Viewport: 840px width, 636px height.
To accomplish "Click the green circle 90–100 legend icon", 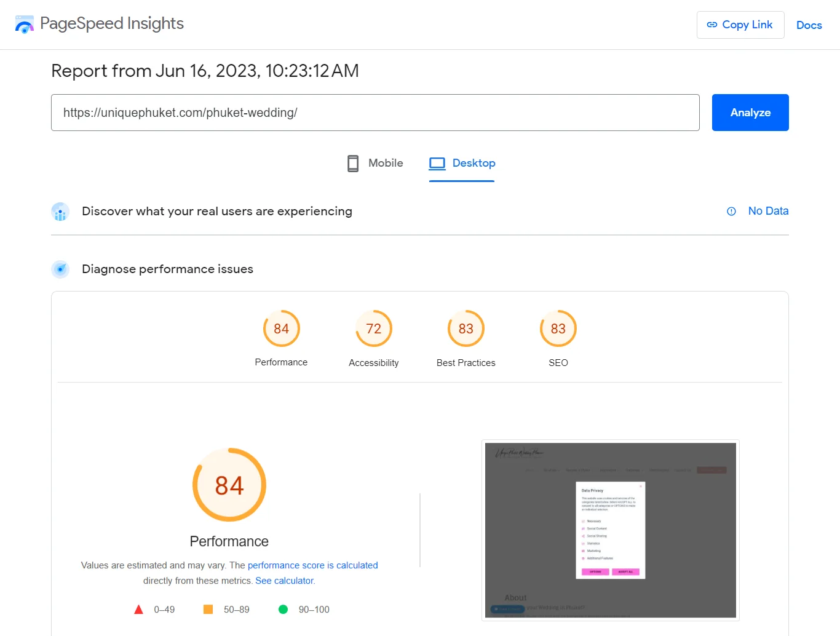I will pos(283,610).
